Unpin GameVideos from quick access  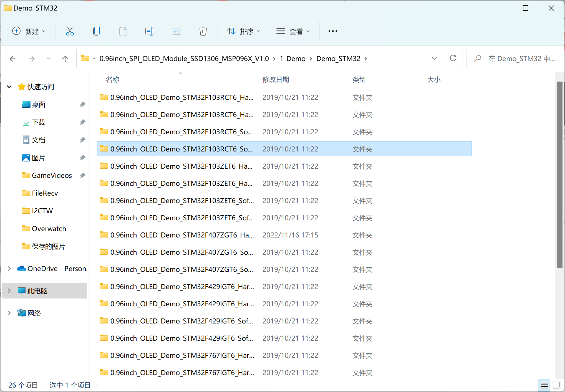82,175
